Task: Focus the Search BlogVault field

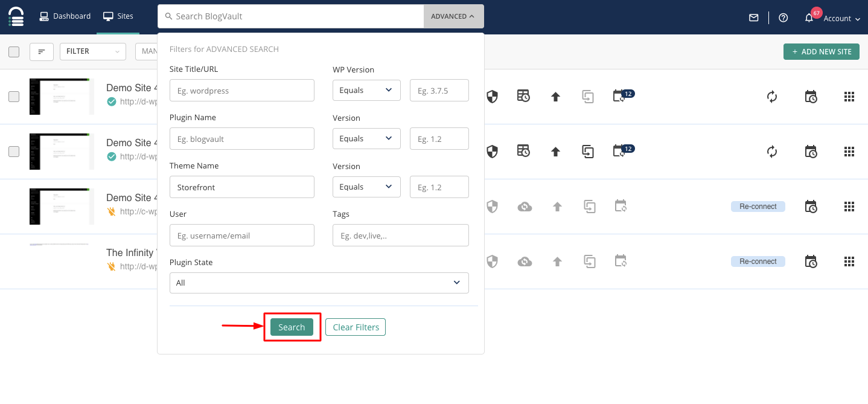Action: pyautogui.click(x=291, y=16)
